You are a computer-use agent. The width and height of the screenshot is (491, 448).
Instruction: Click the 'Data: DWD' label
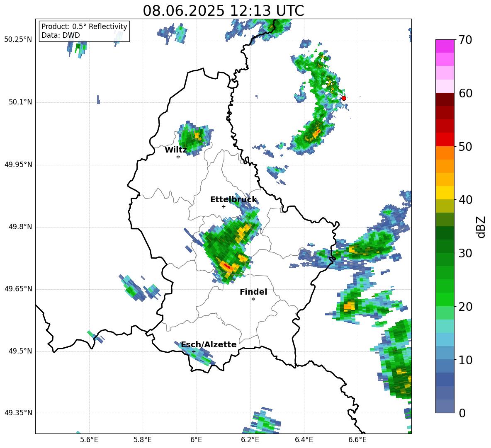click(61, 35)
